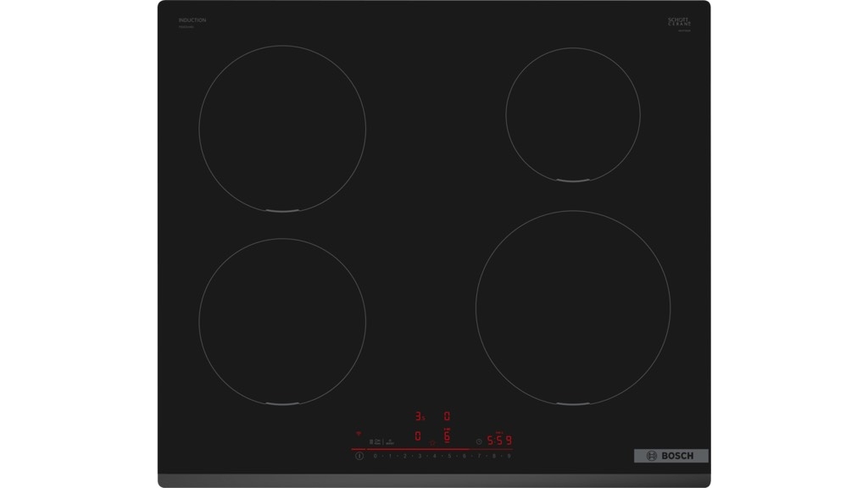Set power level 3 on the slider

(x=420, y=457)
